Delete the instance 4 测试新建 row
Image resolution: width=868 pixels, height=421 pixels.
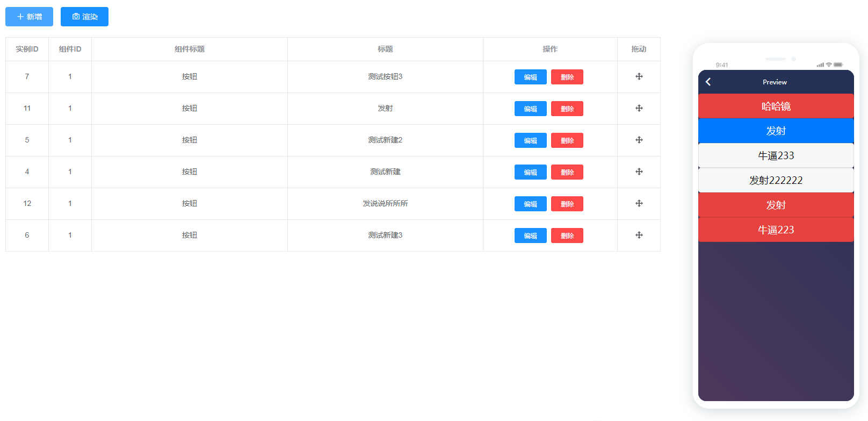[x=567, y=172]
